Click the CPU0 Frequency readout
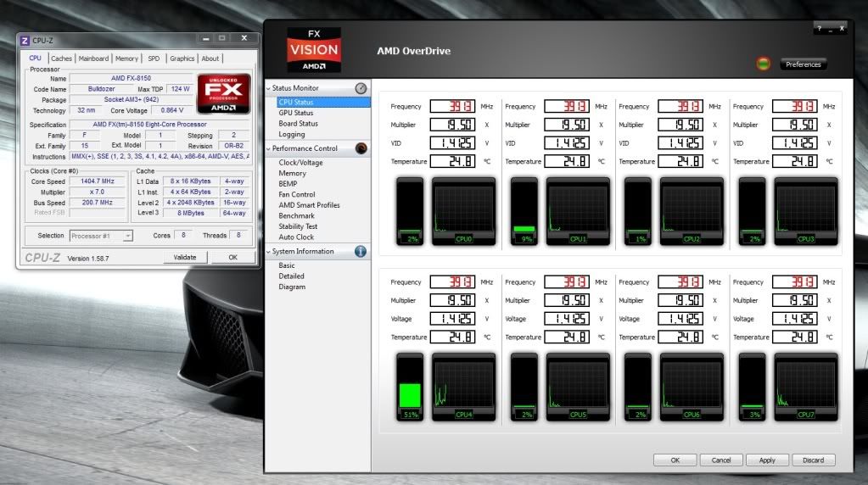 click(x=452, y=106)
